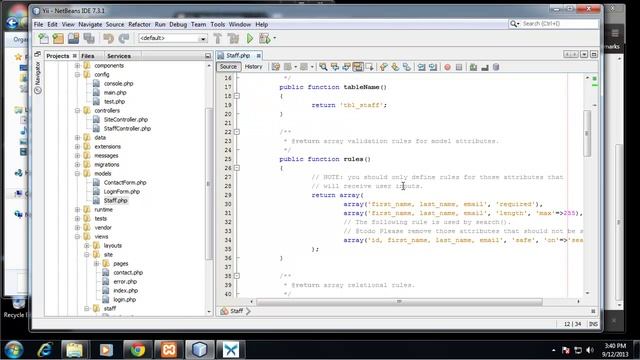The image size is (640, 360).
Task: Toggle Highlight Search in editor toolbar
Action: pyautogui.click(x=358, y=67)
